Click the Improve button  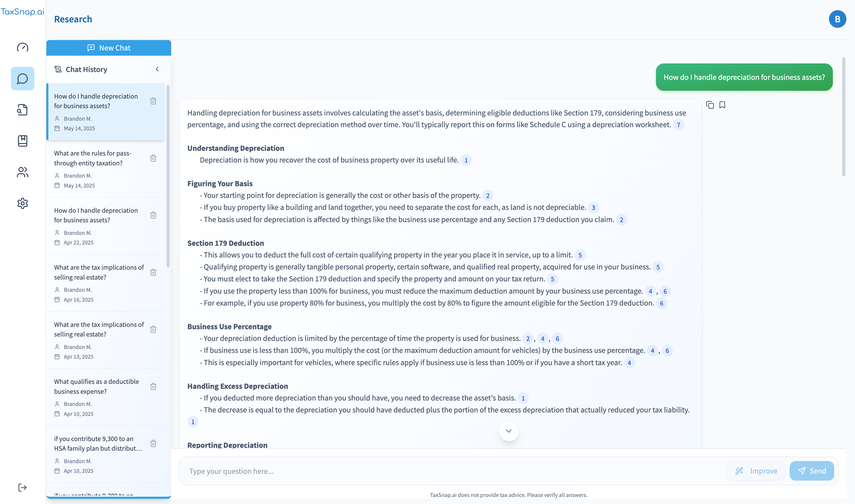(x=756, y=471)
